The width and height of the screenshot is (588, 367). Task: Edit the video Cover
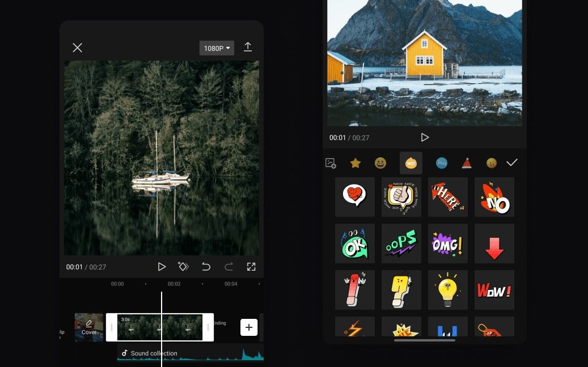coord(89,327)
